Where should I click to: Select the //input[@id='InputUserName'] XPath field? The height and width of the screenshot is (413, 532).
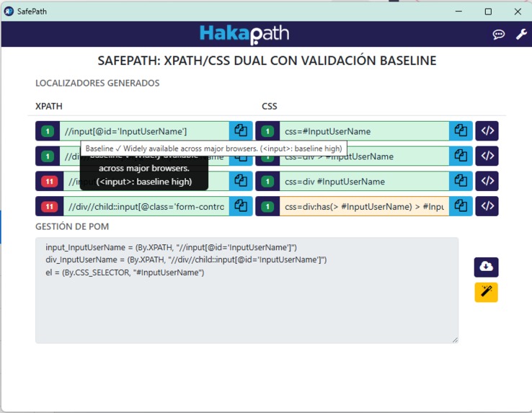tap(145, 131)
